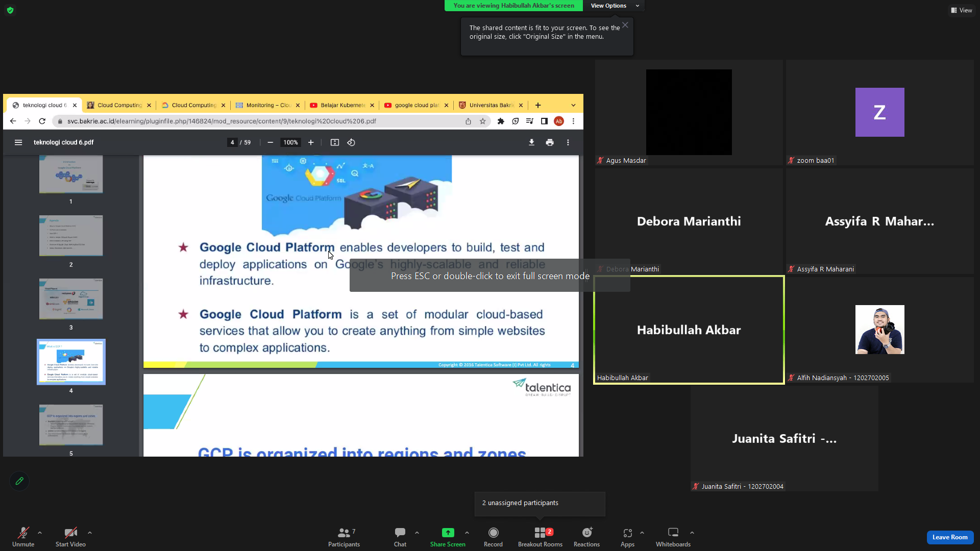The image size is (980, 551).
Task: Share this page via address bar icon
Action: click(468, 121)
